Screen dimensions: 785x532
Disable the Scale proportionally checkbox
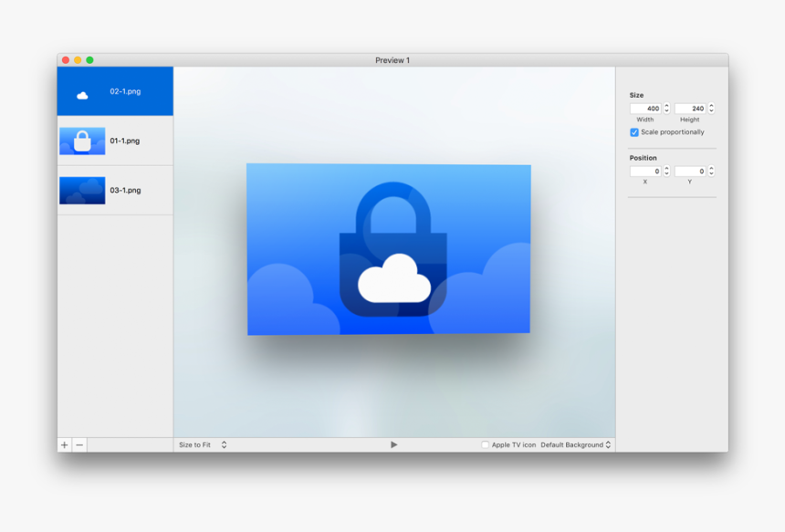tap(634, 132)
